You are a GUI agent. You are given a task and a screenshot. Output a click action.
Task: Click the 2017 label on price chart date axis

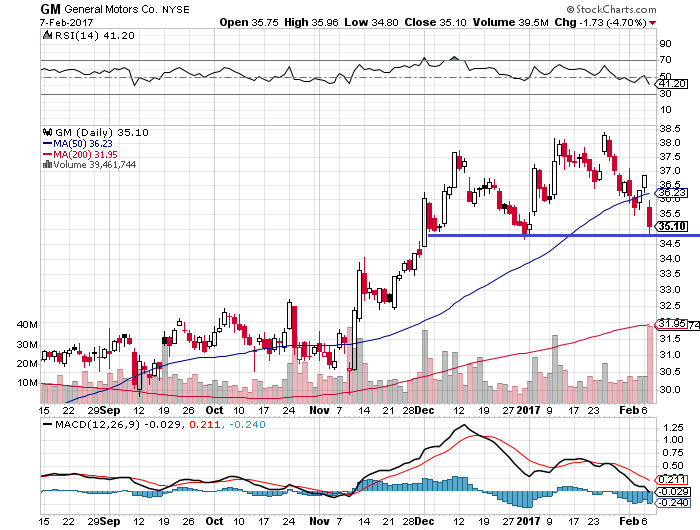(529, 410)
